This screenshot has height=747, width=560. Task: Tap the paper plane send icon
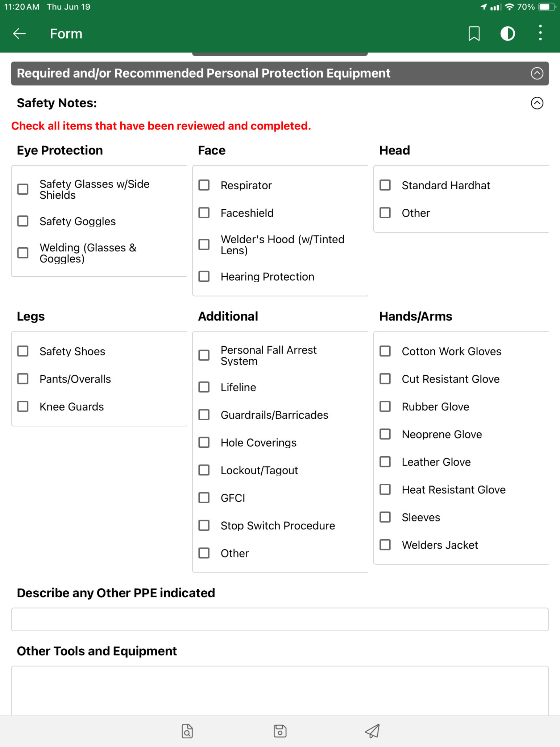pos(372,731)
